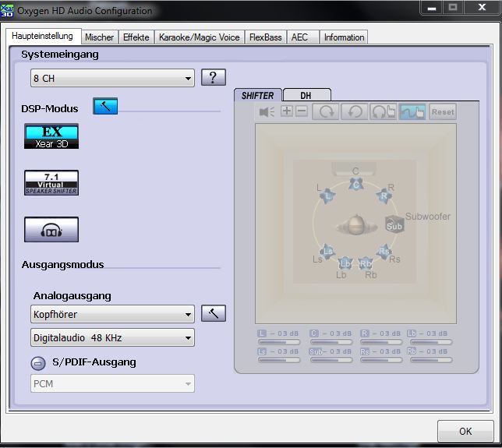Click the listener head in center
Image resolution: width=502 pixels, height=448 pixels.
click(x=356, y=225)
